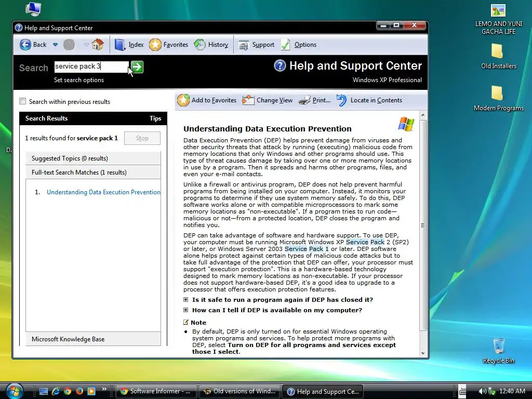Click the article scrollbar up arrow
This screenshot has height=399, width=532.
tap(423, 115)
